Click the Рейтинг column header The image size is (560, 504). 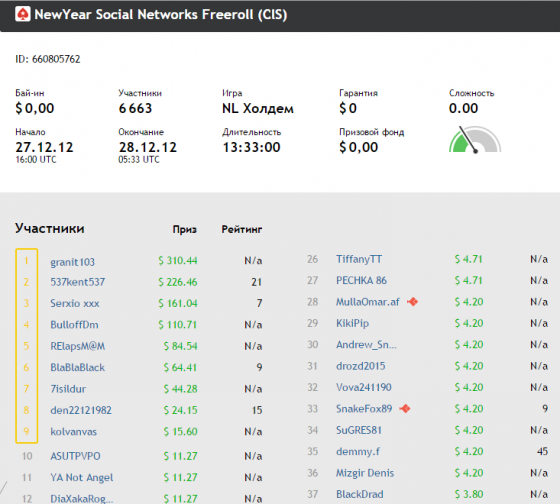pyautogui.click(x=242, y=229)
